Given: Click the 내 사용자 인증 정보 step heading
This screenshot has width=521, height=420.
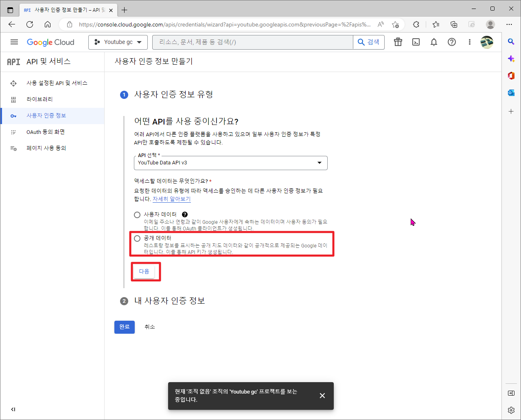Looking at the screenshot, I should (x=170, y=301).
